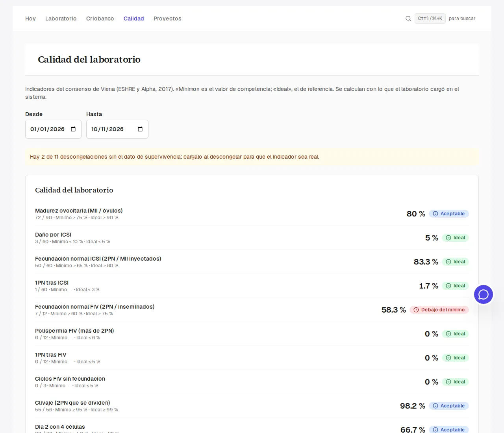Open the chat bubble button

(x=484, y=294)
